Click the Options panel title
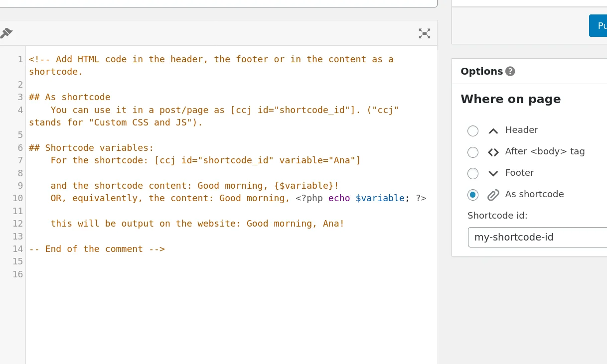 click(x=482, y=71)
